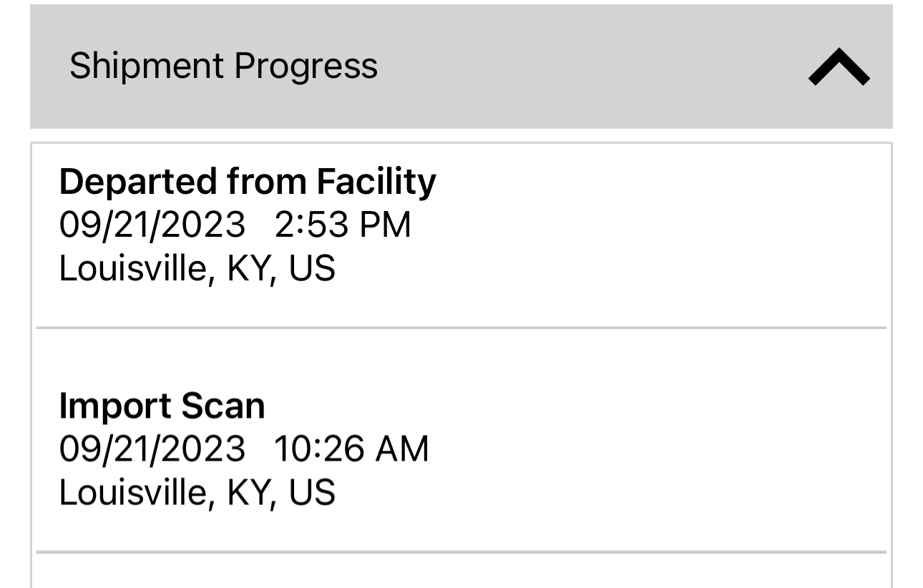Screen dimensions: 923x588
Task: Click the divider below the Departed entry
Action: 461,328
